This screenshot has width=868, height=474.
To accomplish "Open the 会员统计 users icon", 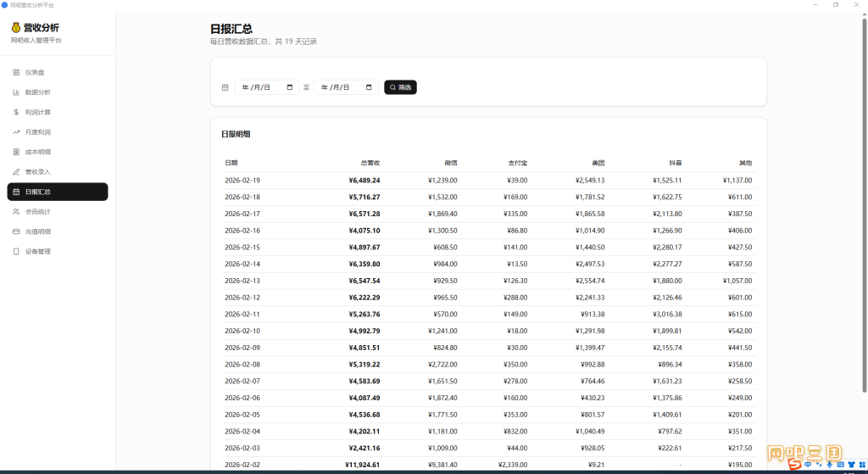I will 16,212.
